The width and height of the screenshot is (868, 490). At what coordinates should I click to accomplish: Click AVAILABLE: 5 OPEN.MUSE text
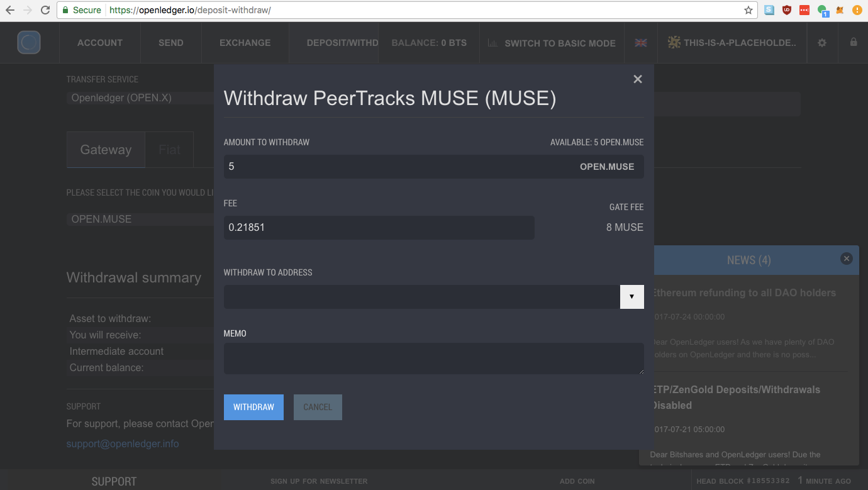coord(597,143)
